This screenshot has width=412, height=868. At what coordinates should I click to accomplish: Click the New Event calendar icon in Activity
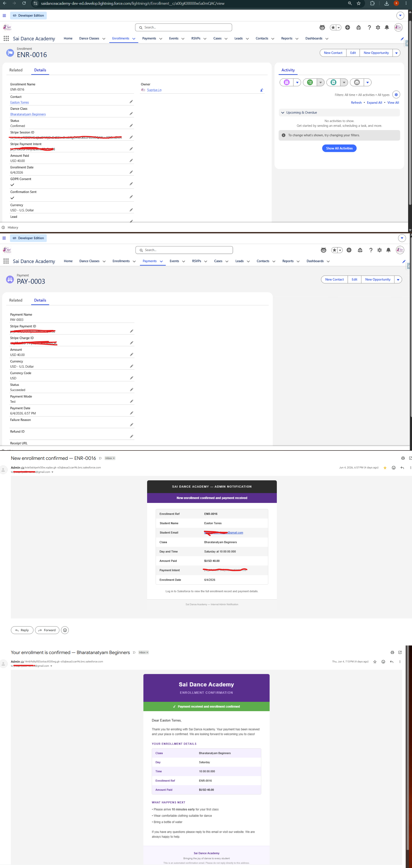click(286, 82)
